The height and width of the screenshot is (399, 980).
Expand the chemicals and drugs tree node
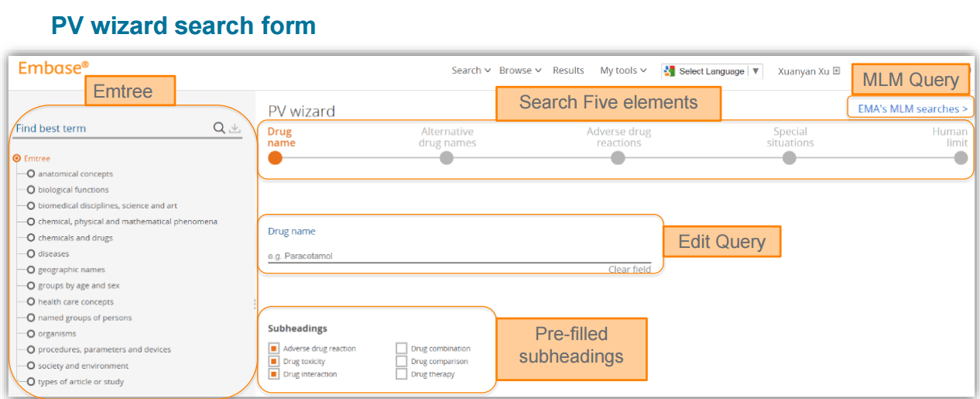click(31, 238)
